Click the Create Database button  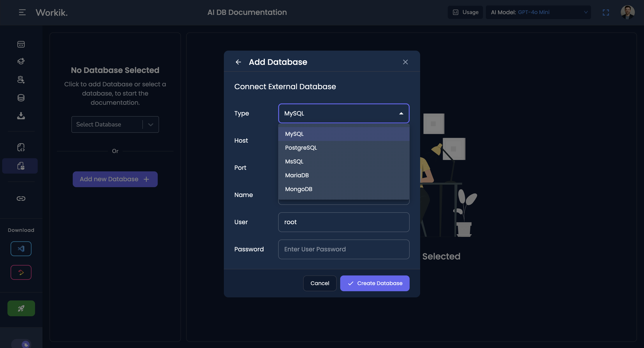pos(375,283)
